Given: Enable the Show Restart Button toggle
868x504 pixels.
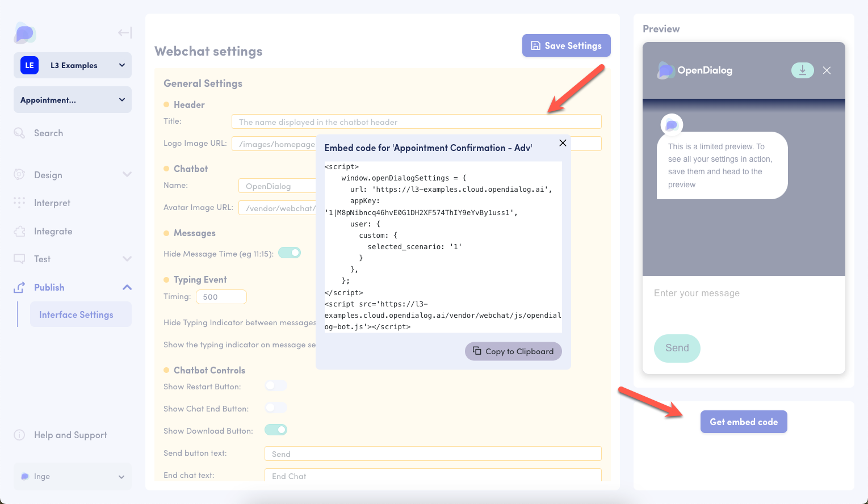Looking at the screenshot, I should [x=276, y=386].
